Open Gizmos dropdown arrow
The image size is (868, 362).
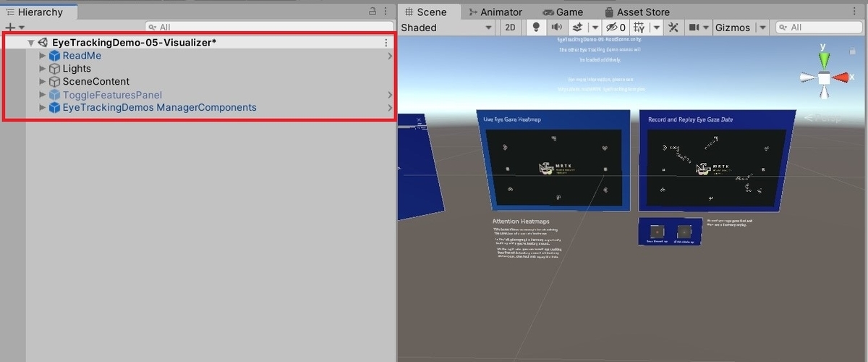tap(763, 28)
